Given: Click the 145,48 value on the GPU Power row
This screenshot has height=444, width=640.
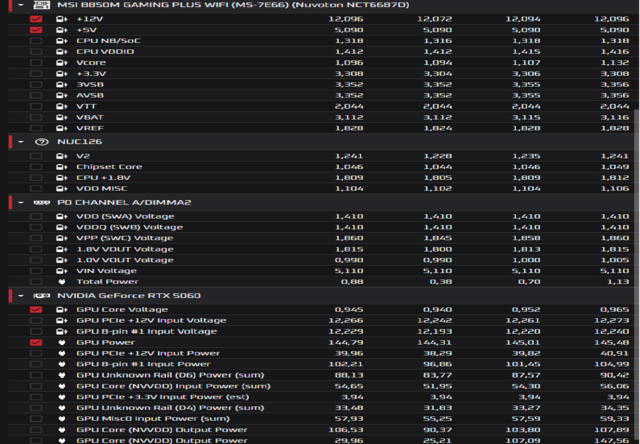Looking at the screenshot, I should 611,342.
